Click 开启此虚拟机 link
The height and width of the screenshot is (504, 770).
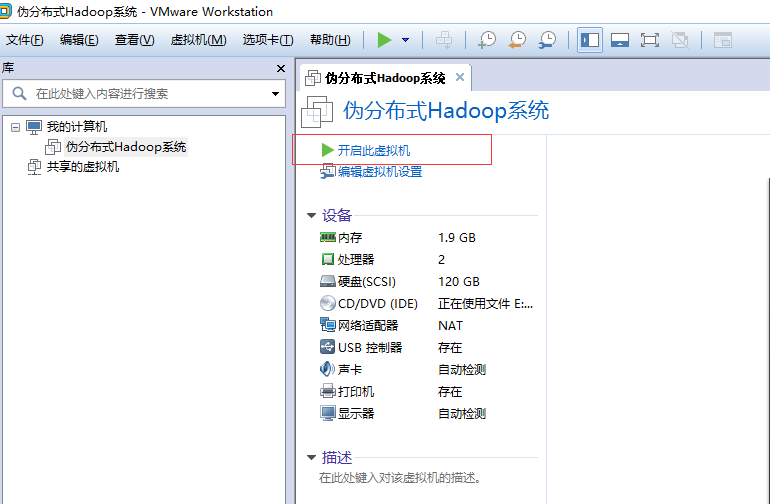pyautogui.click(x=374, y=150)
